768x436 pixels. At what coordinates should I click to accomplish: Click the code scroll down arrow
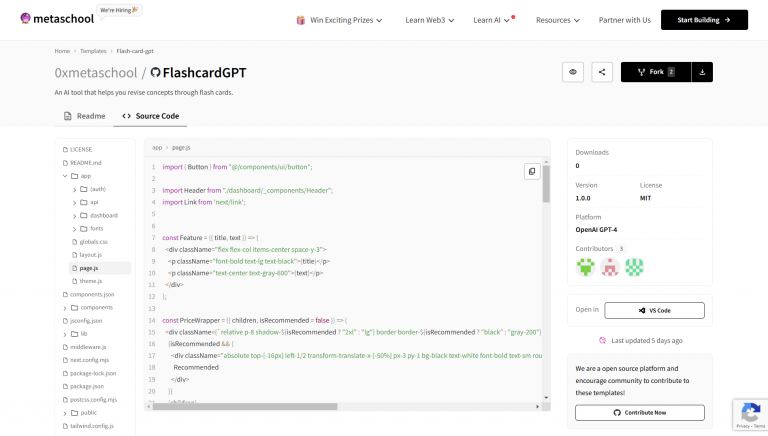click(x=546, y=398)
